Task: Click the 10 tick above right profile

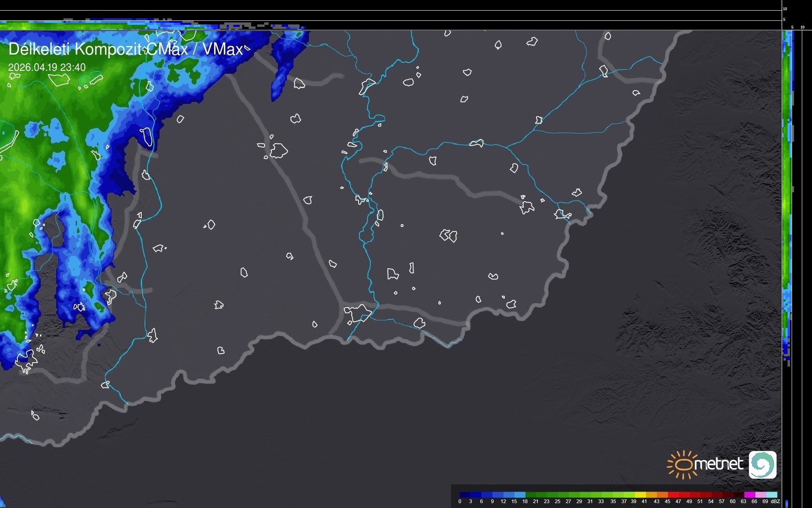Action: [x=802, y=27]
